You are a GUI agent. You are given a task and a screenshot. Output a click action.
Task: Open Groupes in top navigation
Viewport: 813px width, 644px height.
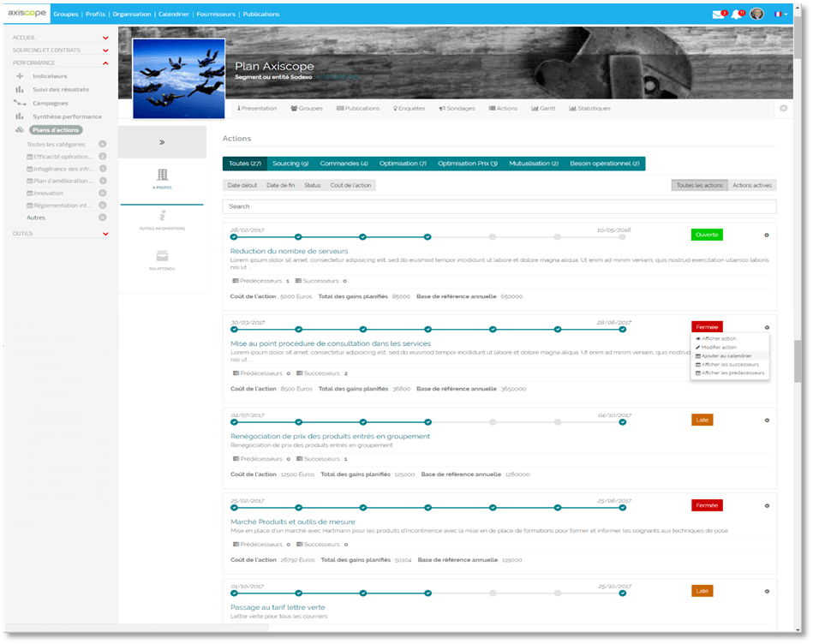coord(66,14)
